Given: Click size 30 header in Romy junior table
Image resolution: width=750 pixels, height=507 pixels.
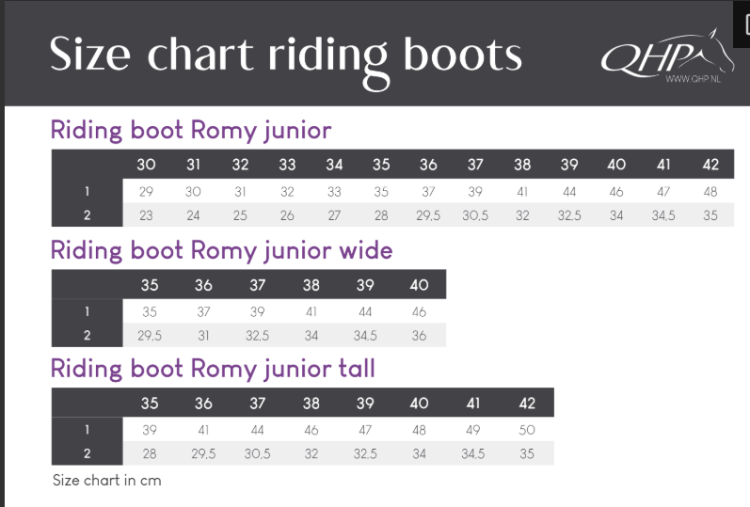Looking at the screenshot, I should pyautogui.click(x=146, y=165).
